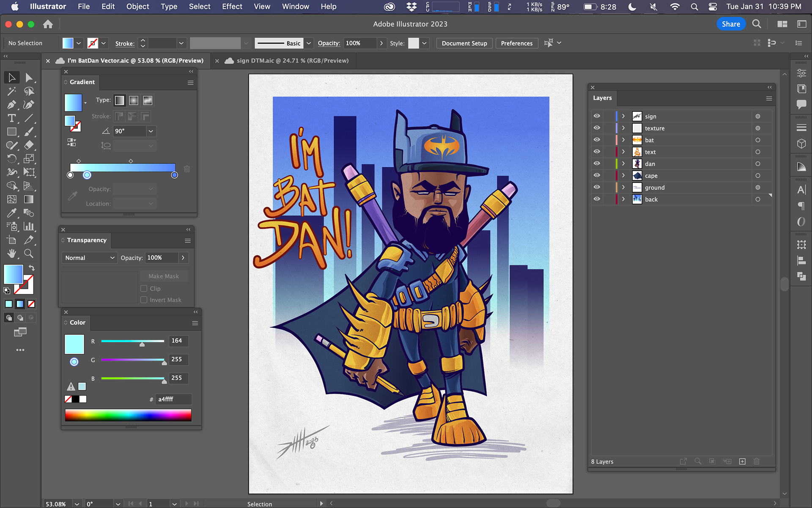Screen dimensions: 812x508
Task: Click the Home icon
Action: coord(48,24)
